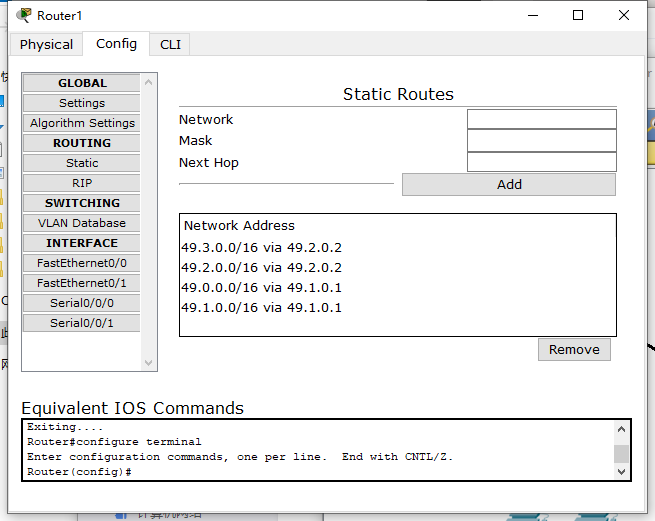The image size is (655, 521).
Task: Select route 49.2.0.0/16 via 49.2.0.2
Action: coord(261,267)
